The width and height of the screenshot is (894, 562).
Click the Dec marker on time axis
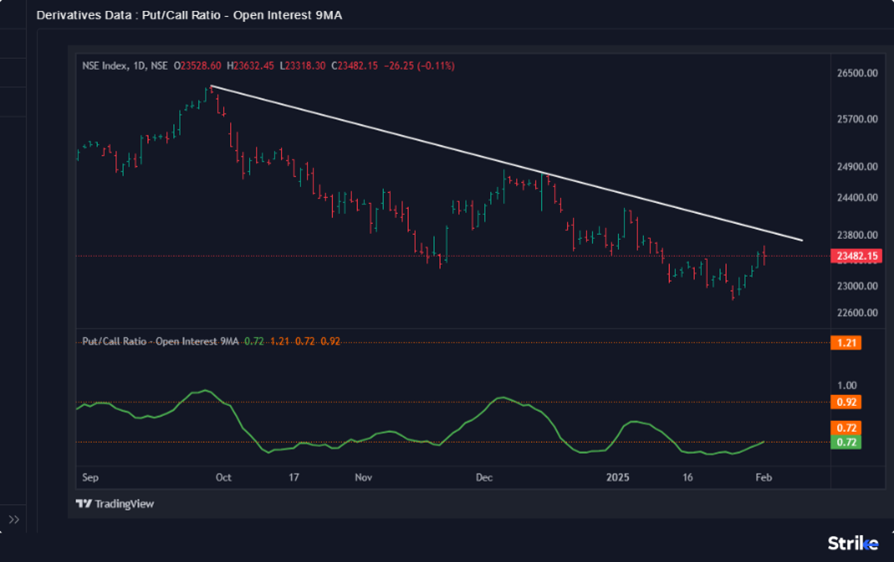(484, 478)
